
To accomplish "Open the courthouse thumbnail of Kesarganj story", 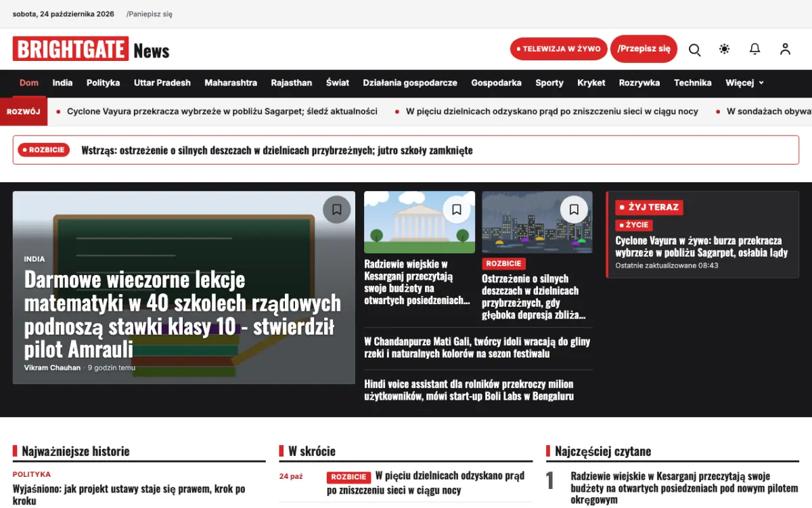I will point(420,222).
